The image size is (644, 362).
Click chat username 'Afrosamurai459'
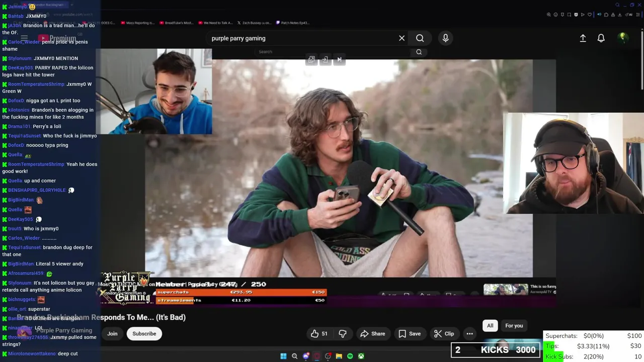[26, 274]
